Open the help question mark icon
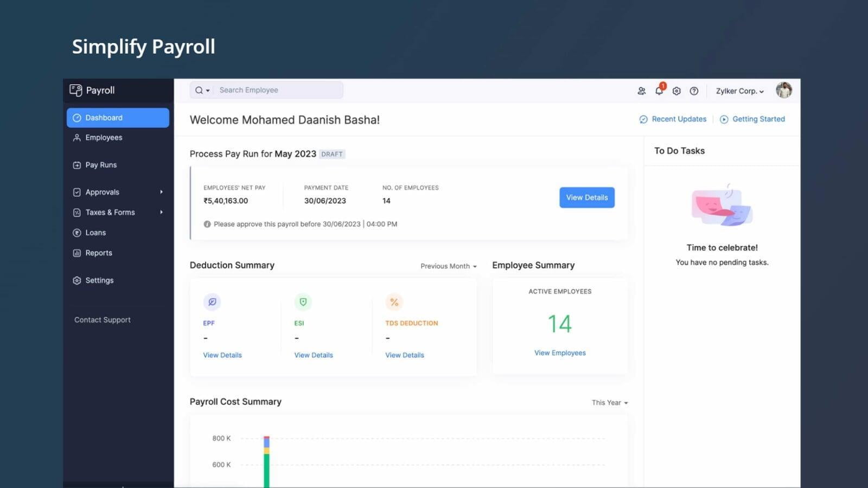This screenshot has width=868, height=488. point(694,91)
